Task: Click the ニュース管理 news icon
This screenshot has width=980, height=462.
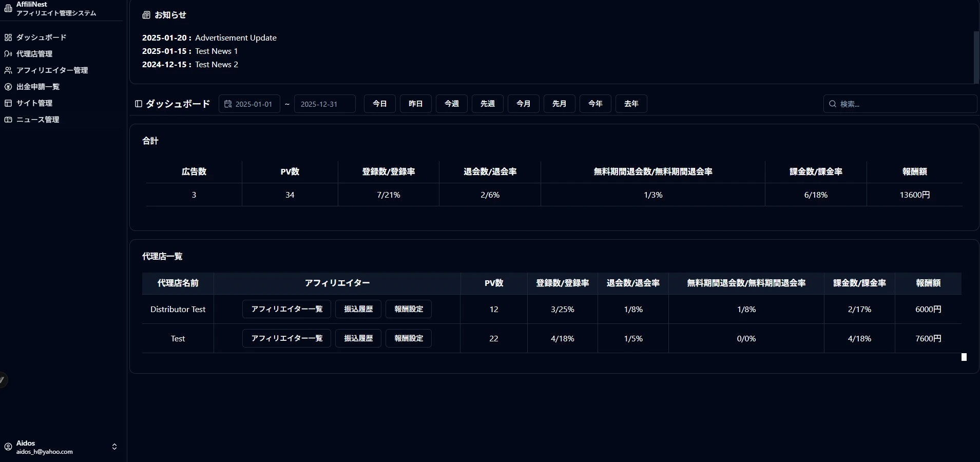Action: coord(7,120)
